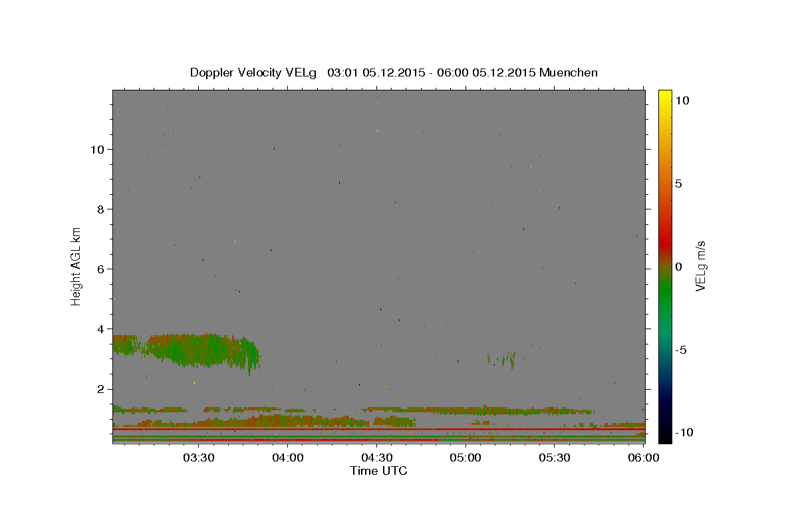The image size is (798, 532).
Task: Click the height axis label 8
Action: (101, 209)
